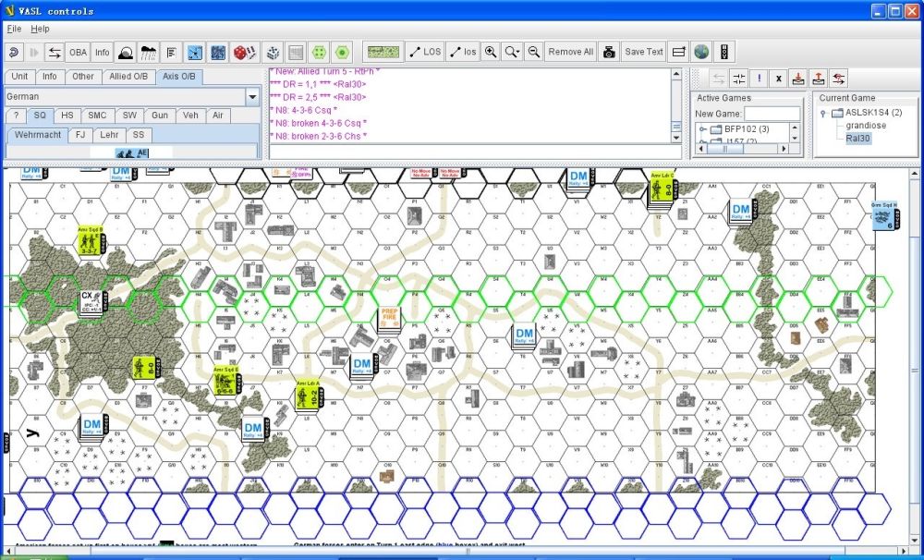Select player grandiose in Current Game
The width and height of the screenshot is (924, 560).
[866, 126]
